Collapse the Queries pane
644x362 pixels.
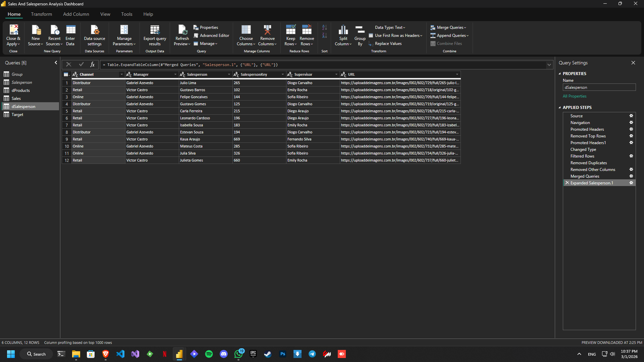pyautogui.click(x=56, y=63)
